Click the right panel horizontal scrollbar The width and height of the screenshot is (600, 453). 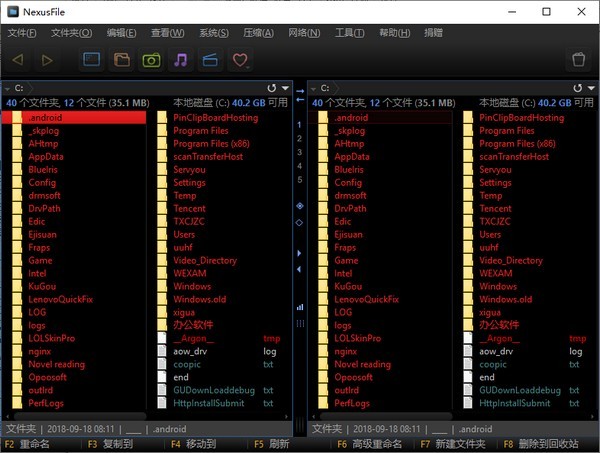coord(386,416)
